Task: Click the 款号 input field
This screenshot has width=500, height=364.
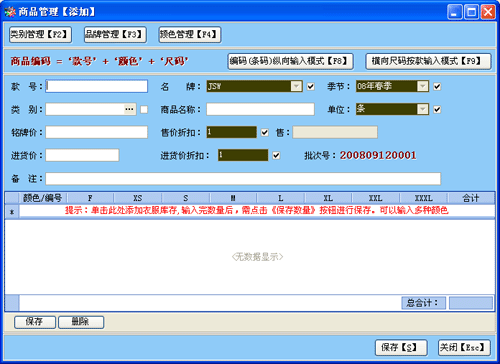Action: tap(97, 86)
